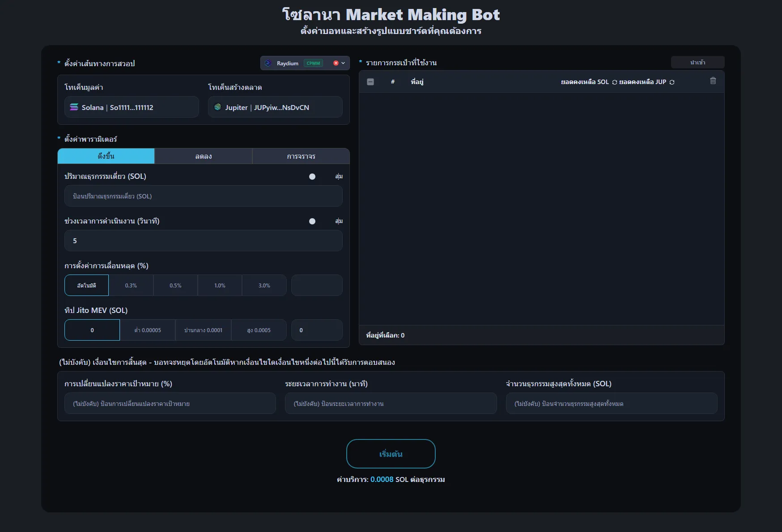Click the Jupiter token icon
The height and width of the screenshot is (532, 782).
click(218, 107)
